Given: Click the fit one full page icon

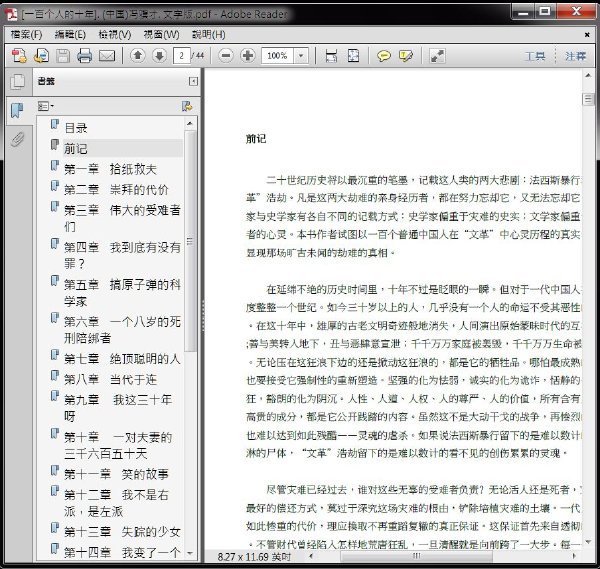Looking at the screenshot, I should point(353,56).
